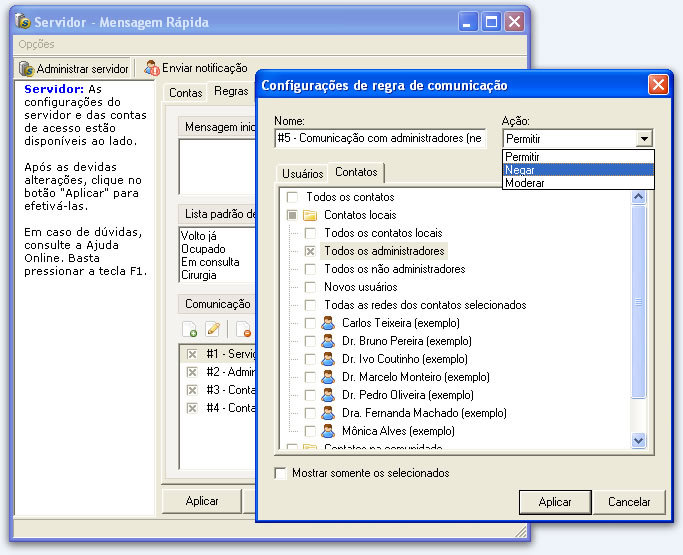Viewport: 683px width, 555px height.
Task: Click the contacts list scroll down arrow
Action: tap(639, 440)
